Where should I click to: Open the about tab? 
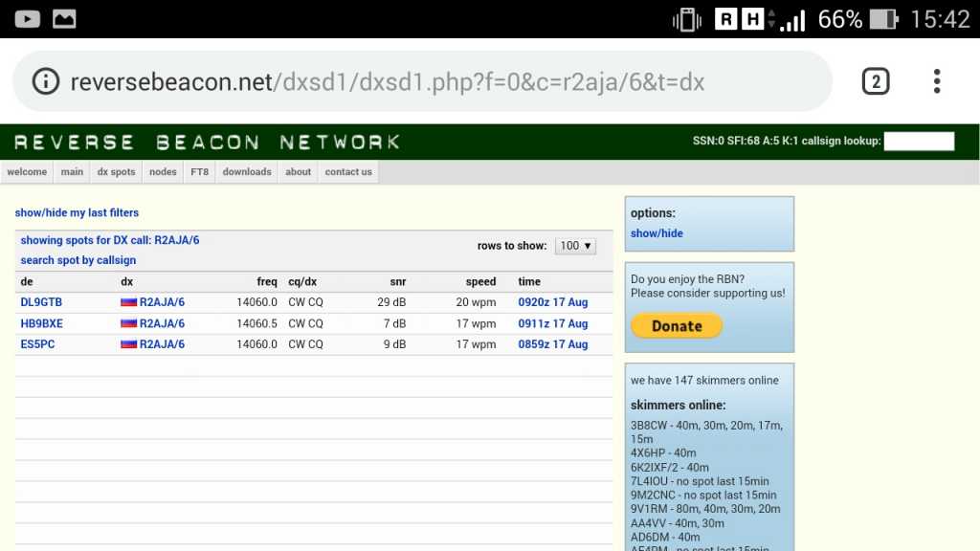(299, 172)
